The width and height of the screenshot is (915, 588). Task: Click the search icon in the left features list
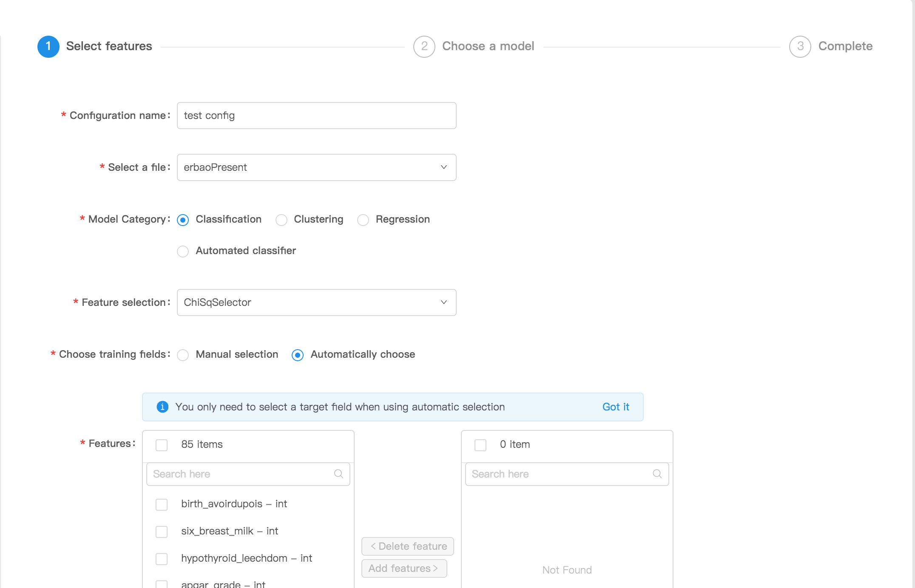pos(338,474)
